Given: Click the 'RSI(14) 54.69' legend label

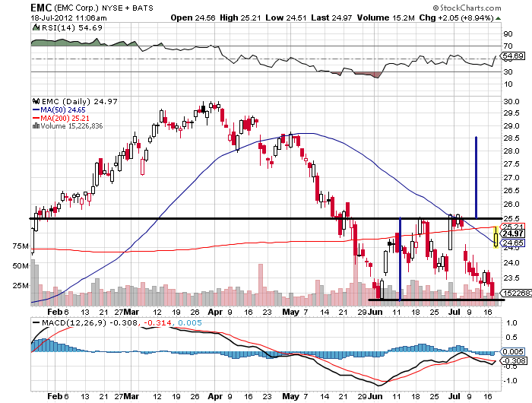Looking at the screenshot, I should (72, 28).
